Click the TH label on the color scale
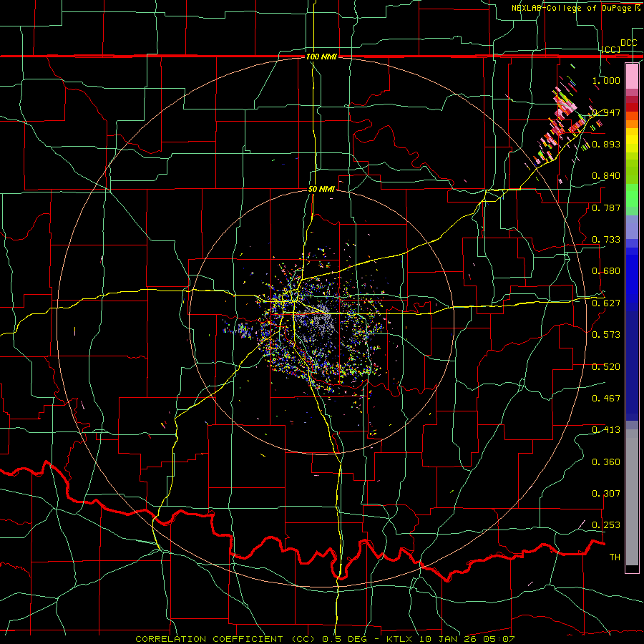This screenshot has width=644, height=644. point(615,557)
